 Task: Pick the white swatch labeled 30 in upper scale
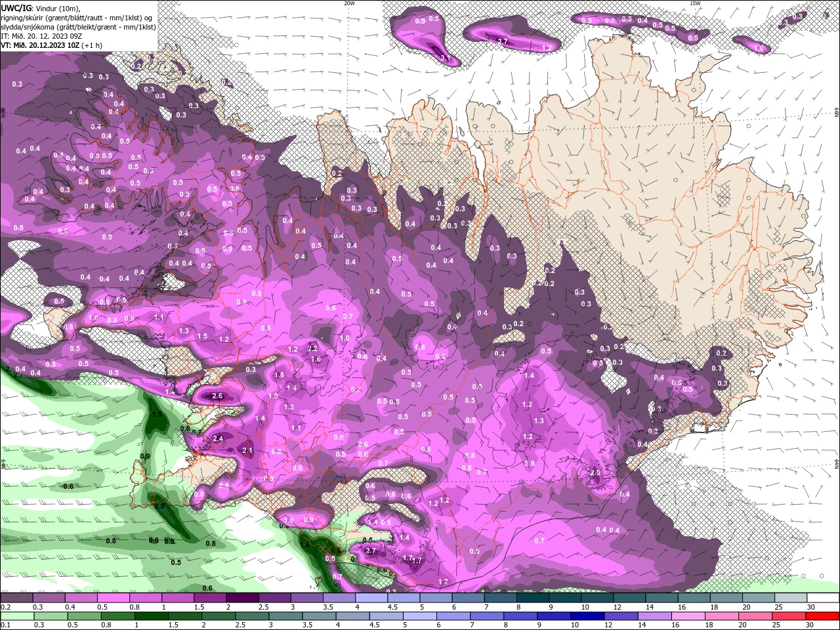pyautogui.click(x=822, y=597)
